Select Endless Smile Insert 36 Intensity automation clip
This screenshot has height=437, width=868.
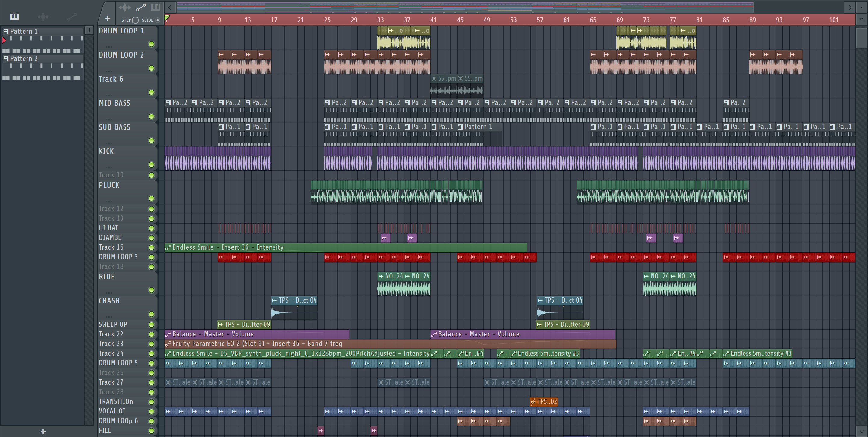(x=345, y=247)
